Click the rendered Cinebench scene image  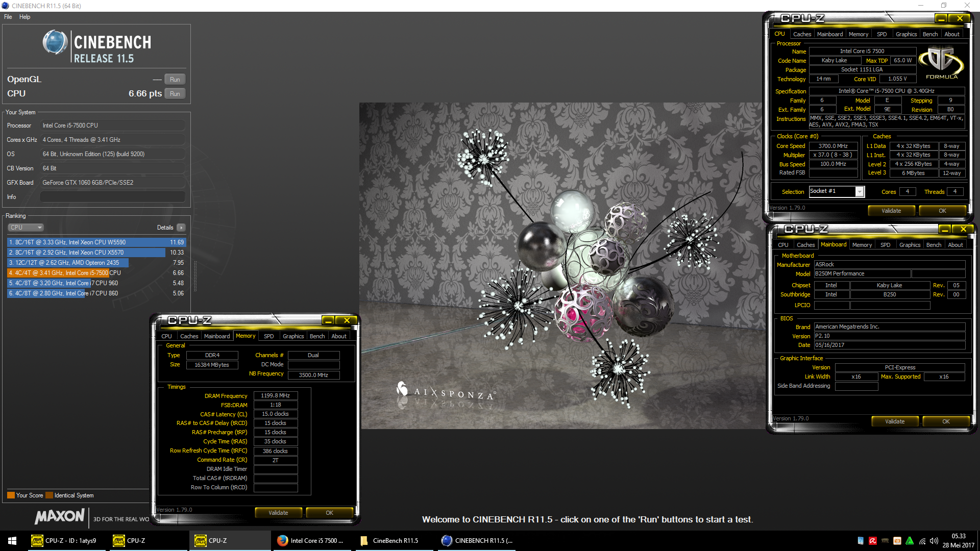pyautogui.click(x=561, y=265)
